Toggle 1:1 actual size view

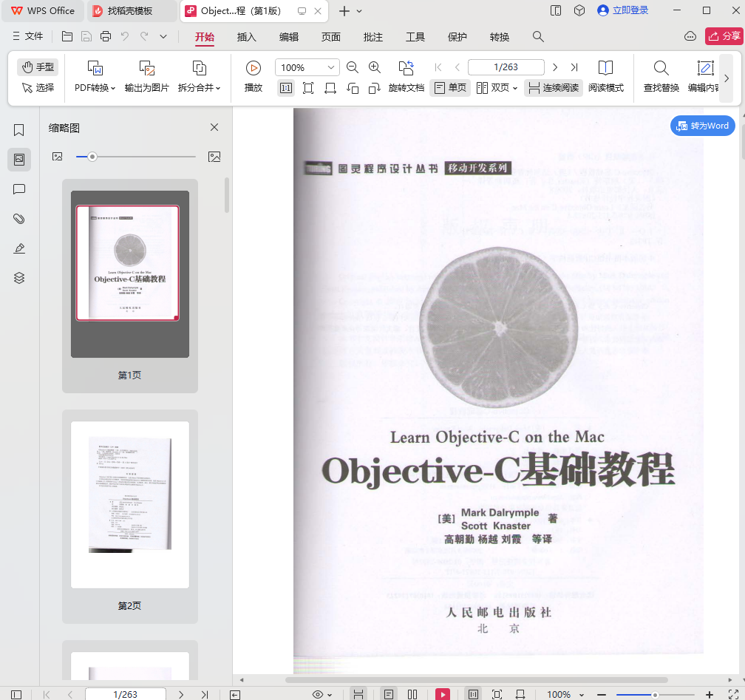286,87
